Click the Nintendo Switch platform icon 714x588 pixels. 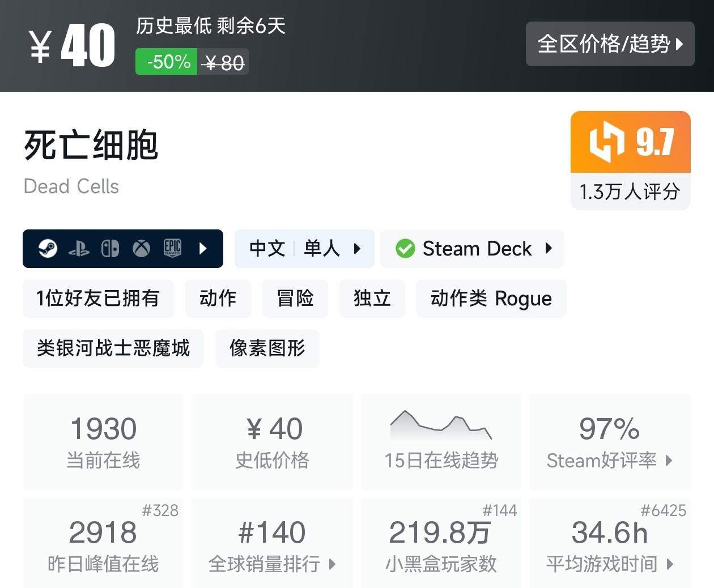click(x=110, y=249)
